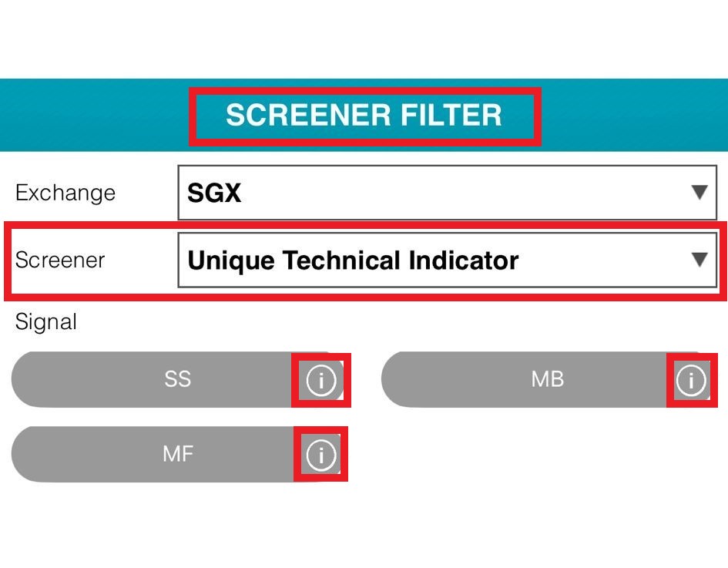This screenshot has height=568, width=728.
Task: Click the teal header bar
Action: tap(364, 115)
